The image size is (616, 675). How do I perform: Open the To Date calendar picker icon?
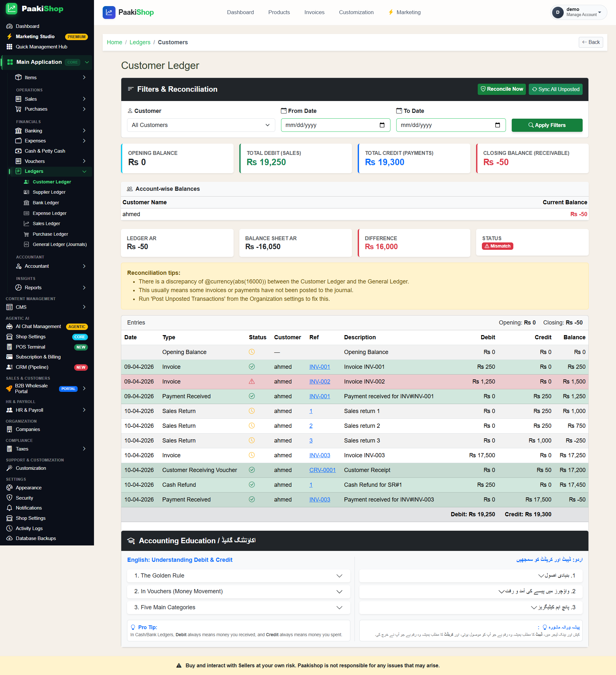click(x=497, y=125)
